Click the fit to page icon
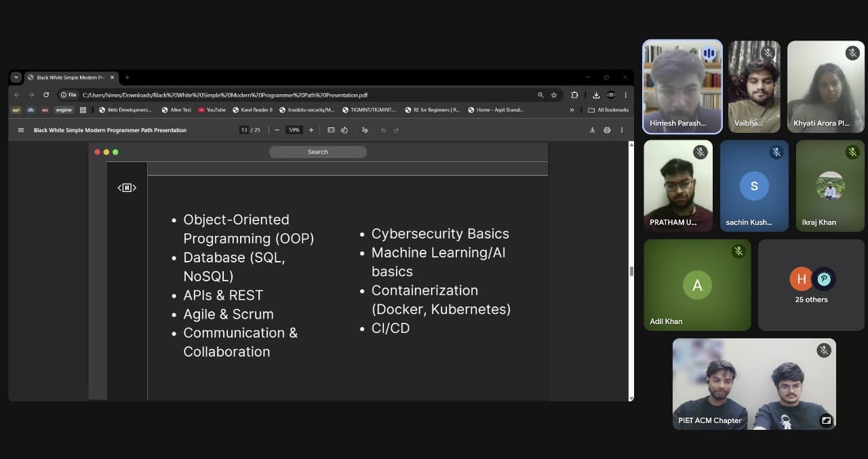The width and height of the screenshot is (868, 459). click(331, 130)
